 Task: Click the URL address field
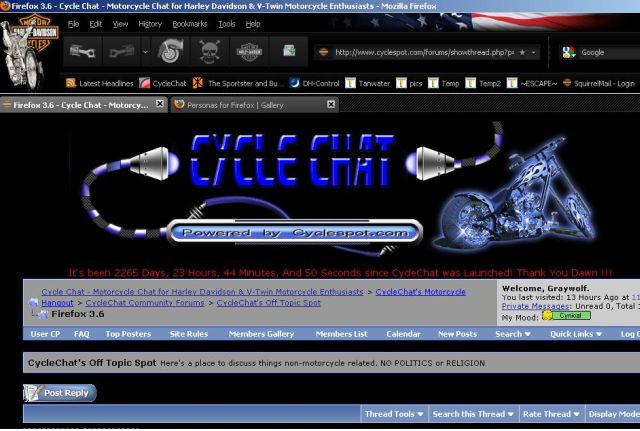pyautogui.click(x=424, y=52)
